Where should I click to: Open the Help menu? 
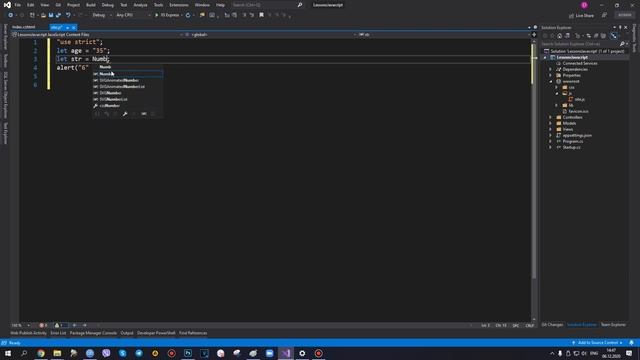click(x=220, y=5)
